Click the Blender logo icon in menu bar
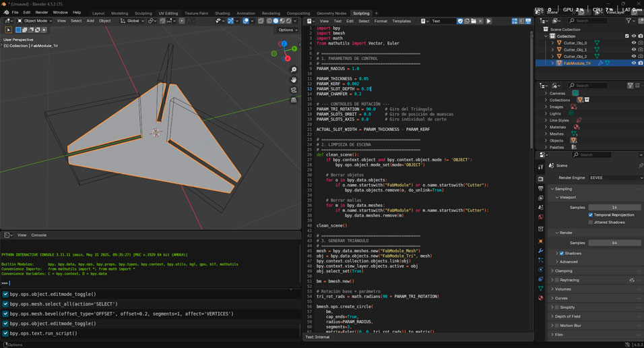 tap(5, 12)
